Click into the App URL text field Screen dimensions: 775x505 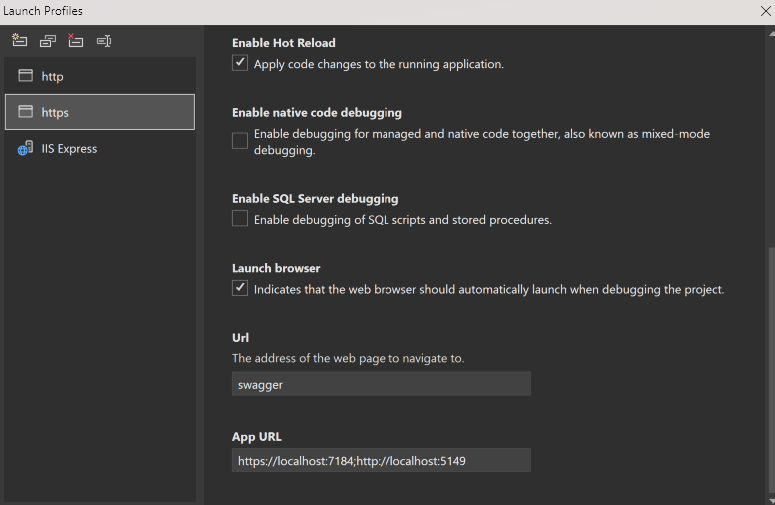(x=381, y=460)
